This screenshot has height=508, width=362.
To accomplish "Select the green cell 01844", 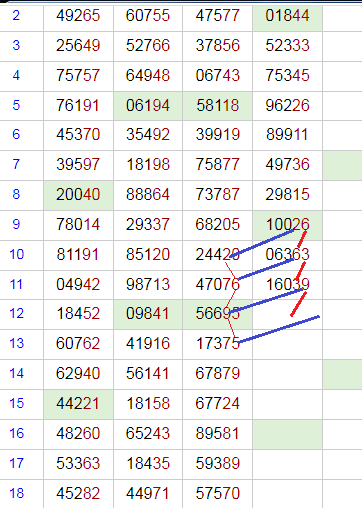I will click(x=287, y=16).
